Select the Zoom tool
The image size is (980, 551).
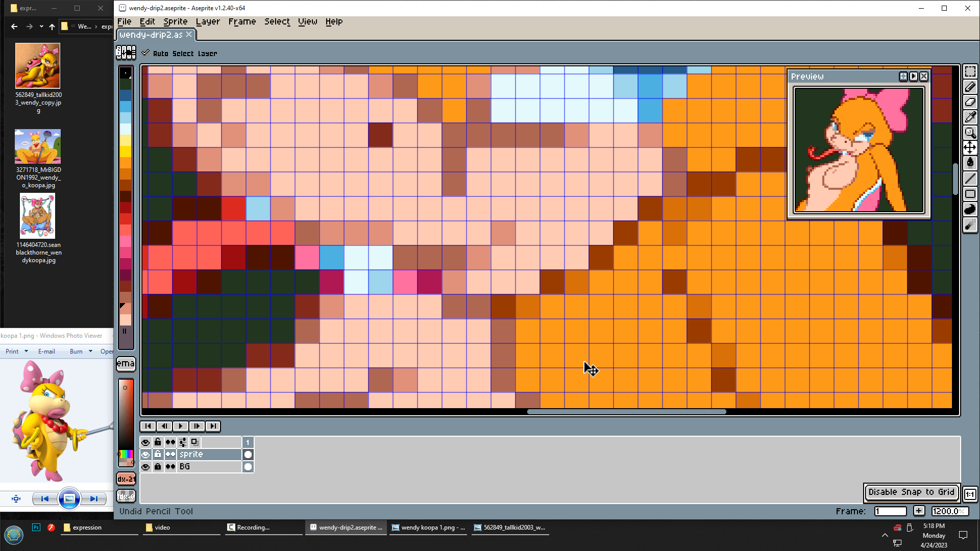pos(970,133)
